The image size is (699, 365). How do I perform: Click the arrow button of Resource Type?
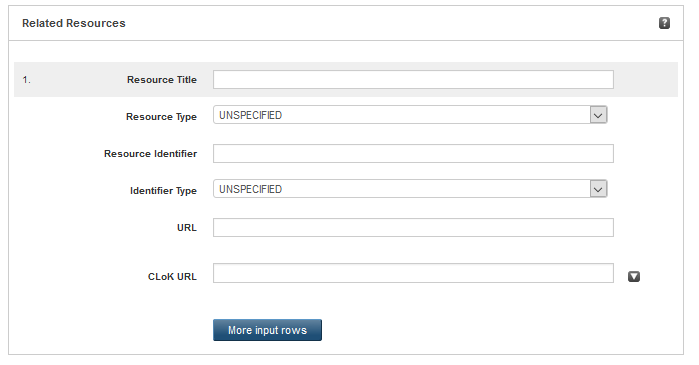coord(598,115)
